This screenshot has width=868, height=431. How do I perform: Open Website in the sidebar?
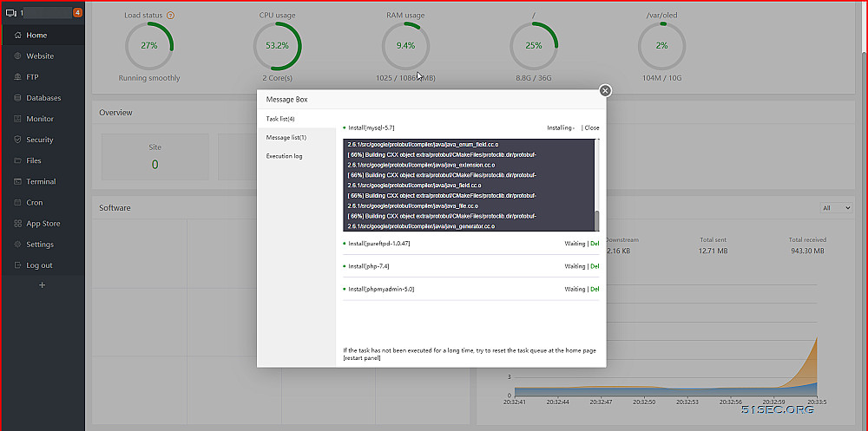coord(40,56)
